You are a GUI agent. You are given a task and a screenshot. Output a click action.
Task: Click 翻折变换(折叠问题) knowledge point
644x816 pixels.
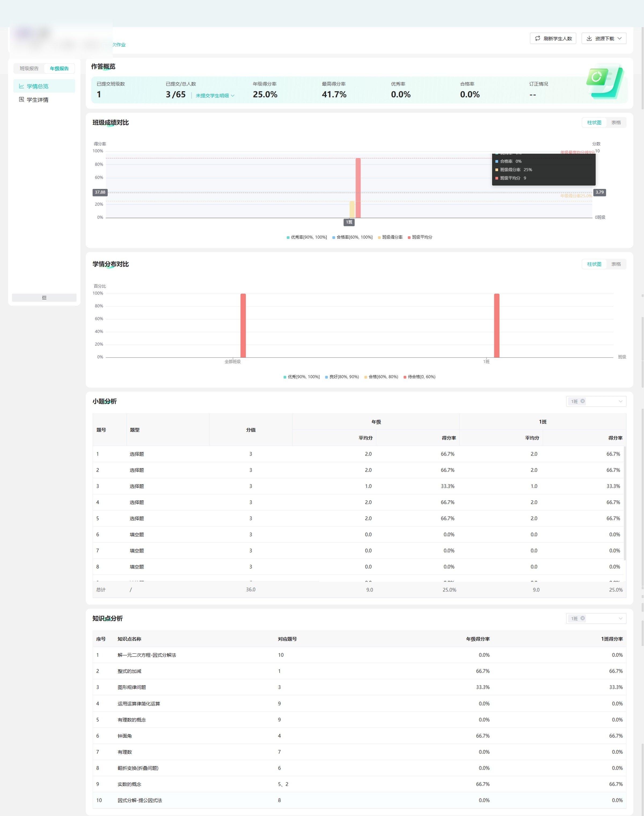point(138,768)
